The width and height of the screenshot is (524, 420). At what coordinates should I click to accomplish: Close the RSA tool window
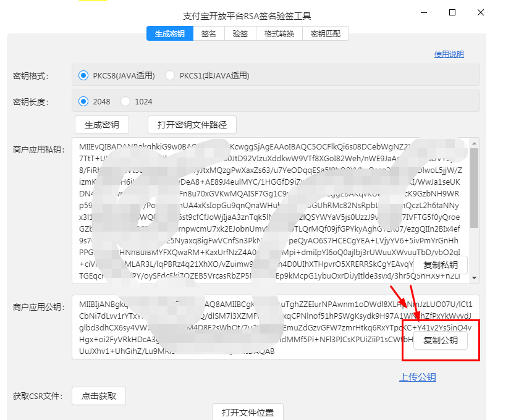coord(481,13)
